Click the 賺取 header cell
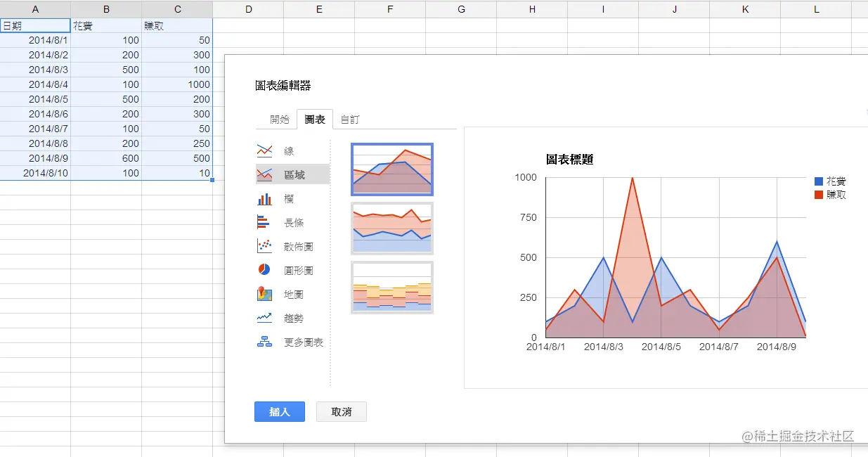The width and height of the screenshot is (868, 457). (x=177, y=26)
